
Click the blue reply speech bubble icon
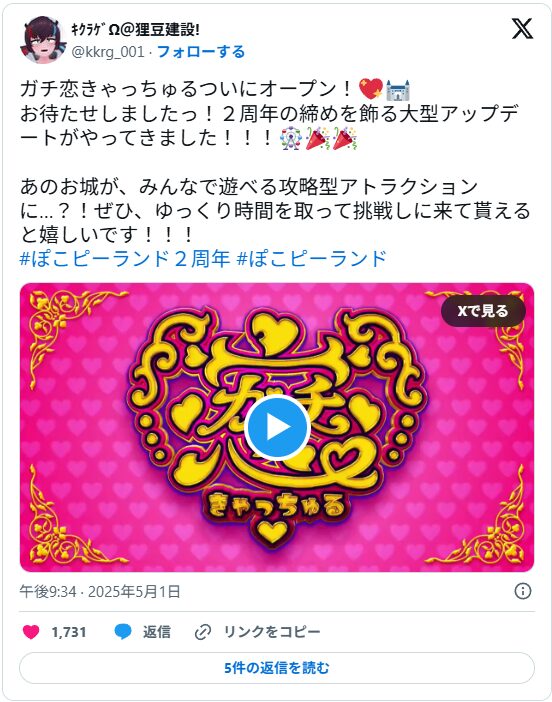point(123,632)
